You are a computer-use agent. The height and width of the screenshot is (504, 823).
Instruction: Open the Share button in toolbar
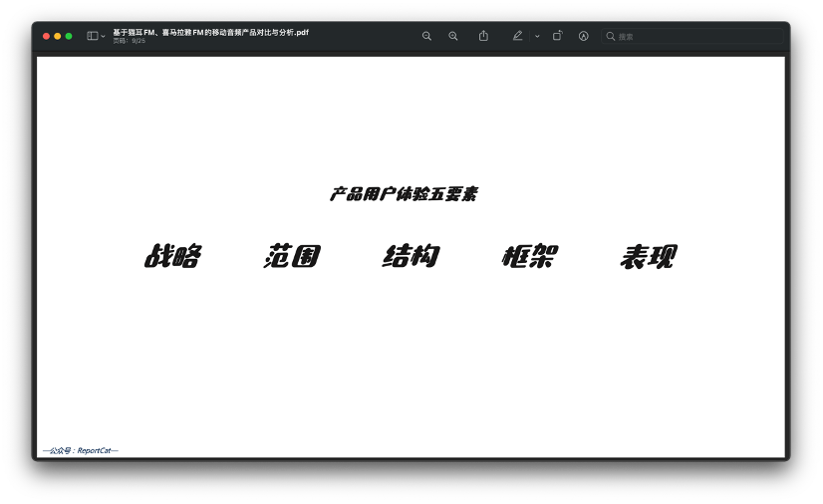483,36
